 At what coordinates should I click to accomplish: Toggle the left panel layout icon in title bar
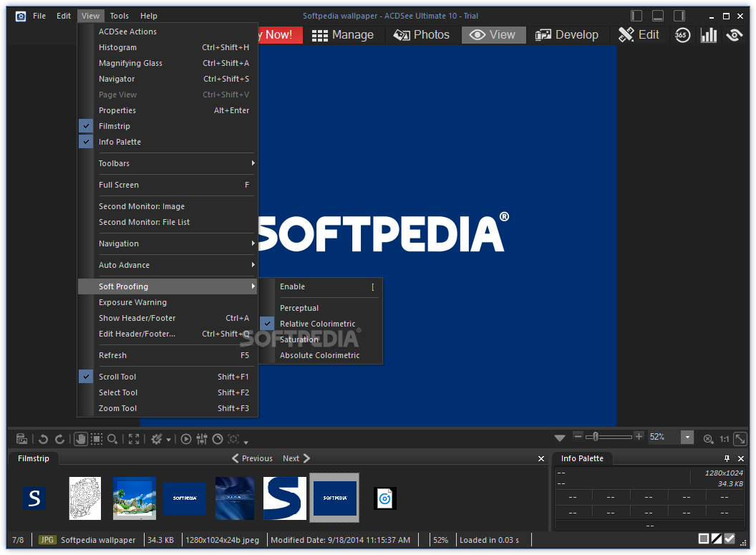click(636, 16)
